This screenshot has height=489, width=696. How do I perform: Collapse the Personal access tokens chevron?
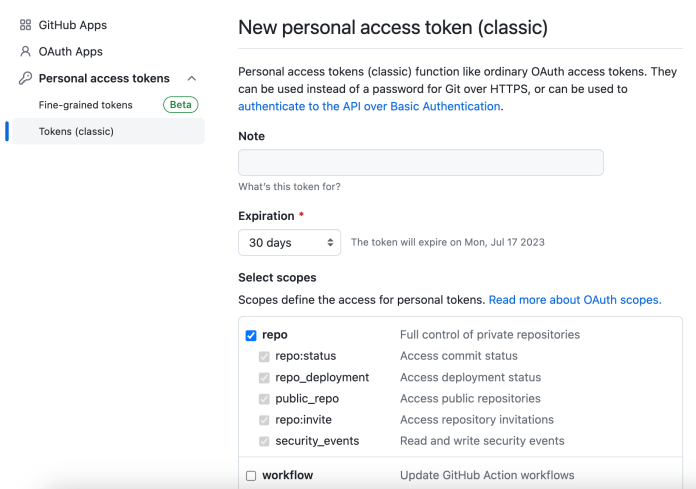coord(192,78)
